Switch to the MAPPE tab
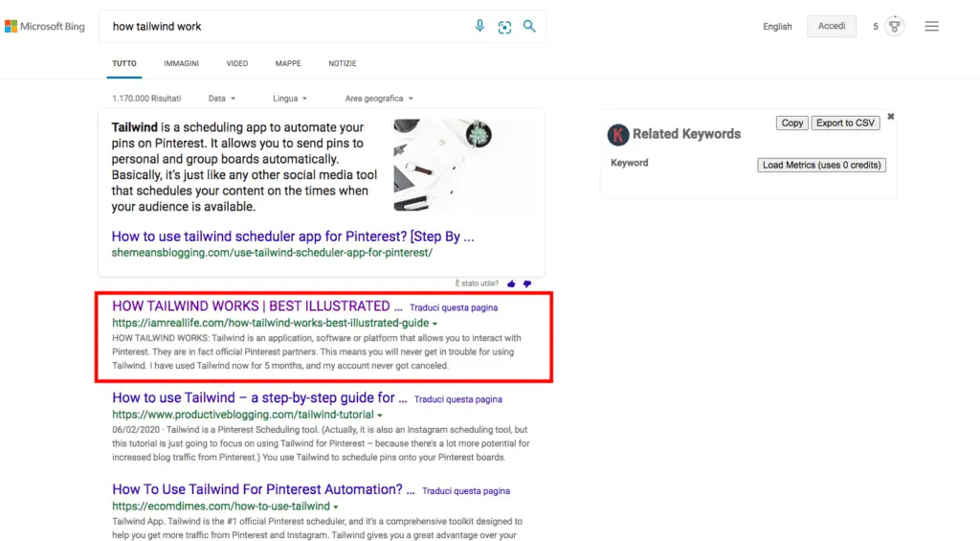The width and height of the screenshot is (980, 541). tap(288, 64)
